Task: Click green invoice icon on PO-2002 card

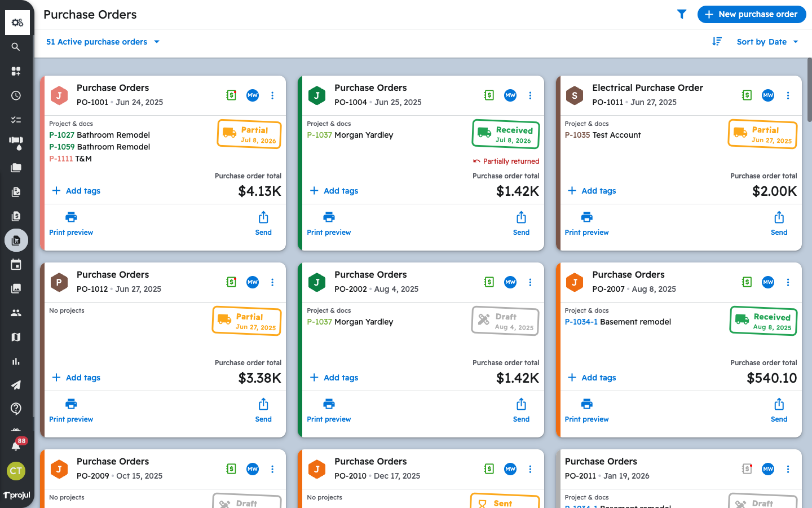Action: click(x=489, y=282)
